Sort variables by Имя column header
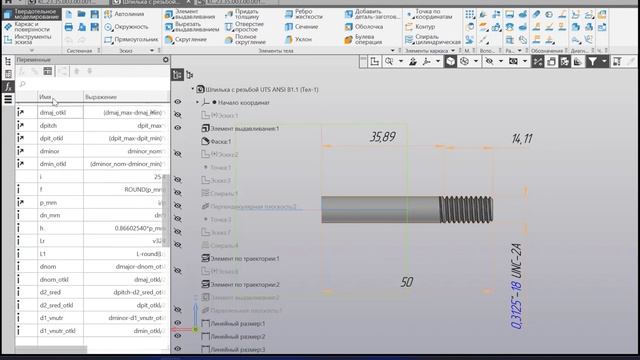The height and width of the screenshot is (360, 640). pos(60,97)
